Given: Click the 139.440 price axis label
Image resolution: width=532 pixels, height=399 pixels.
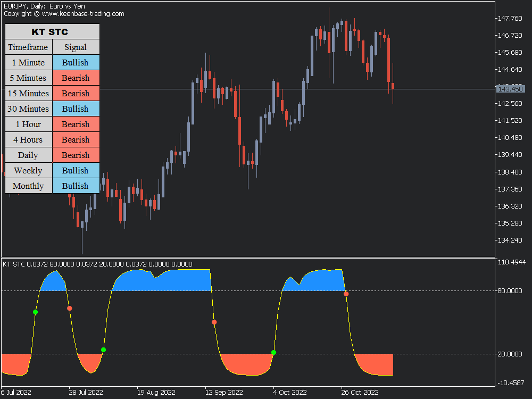Looking at the screenshot, I should (510, 154).
